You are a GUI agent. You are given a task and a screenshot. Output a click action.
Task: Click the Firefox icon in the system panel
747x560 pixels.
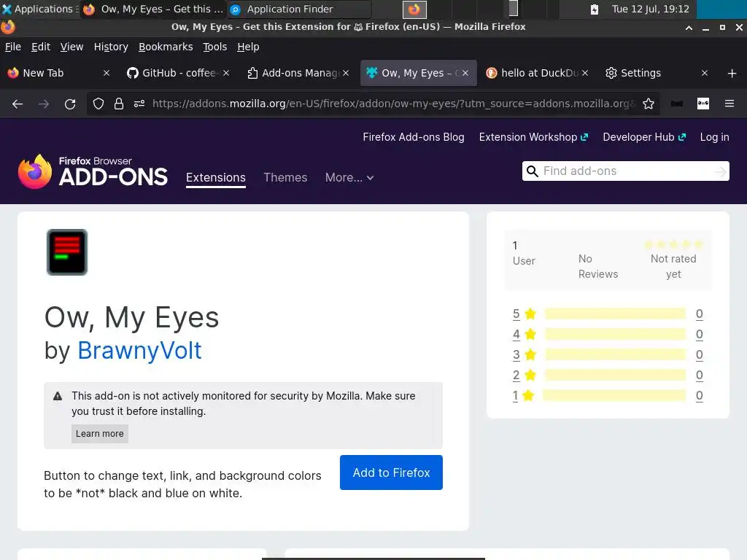(x=414, y=9)
